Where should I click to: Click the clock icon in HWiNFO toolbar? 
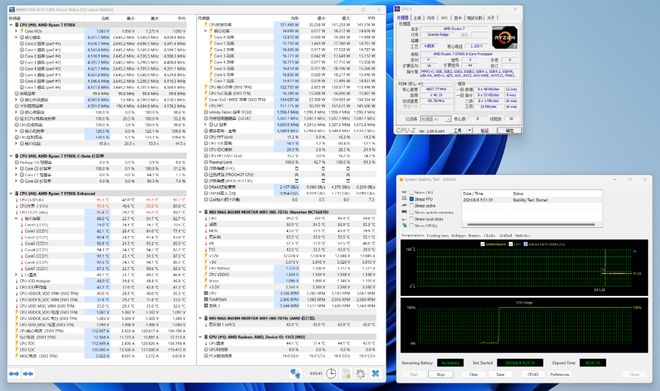pyautogui.click(x=331, y=373)
